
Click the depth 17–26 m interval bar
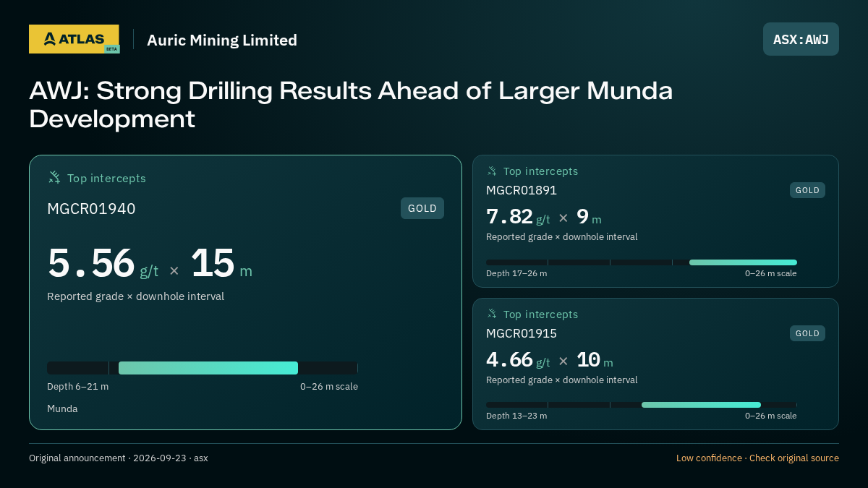[x=743, y=262]
